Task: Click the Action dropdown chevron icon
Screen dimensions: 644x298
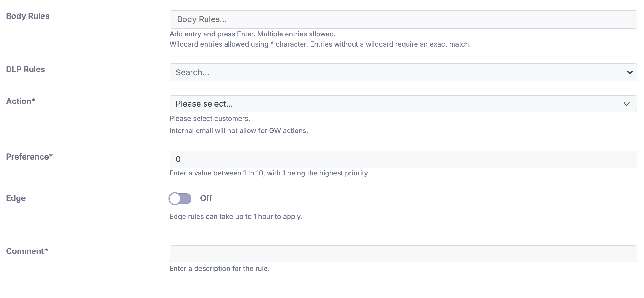Action: coord(626,104)
